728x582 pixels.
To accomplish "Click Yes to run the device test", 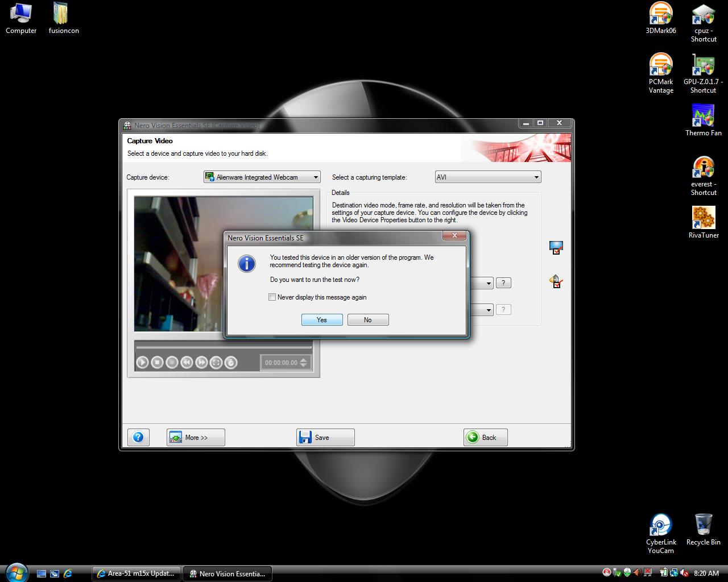I will pos(322,320).
